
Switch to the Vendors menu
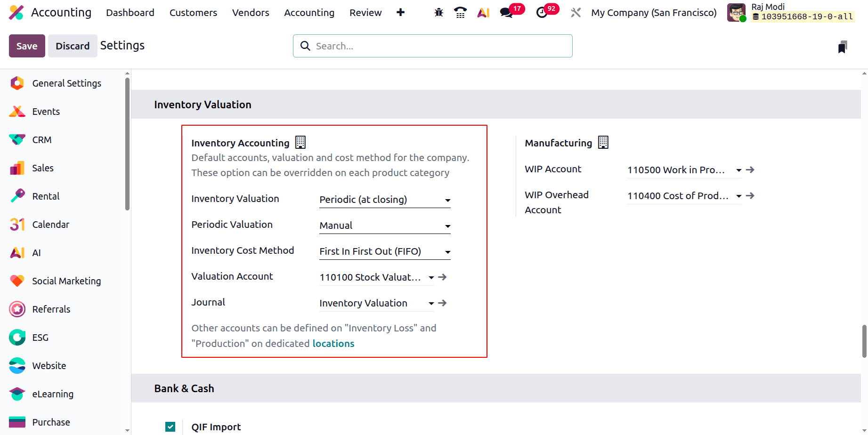(250, 13)
